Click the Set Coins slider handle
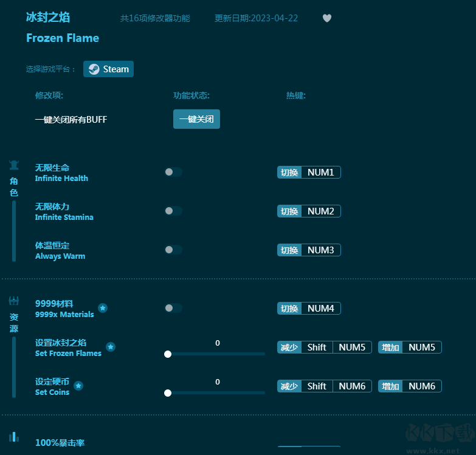The image size is (476, 455). pos(168,393)
